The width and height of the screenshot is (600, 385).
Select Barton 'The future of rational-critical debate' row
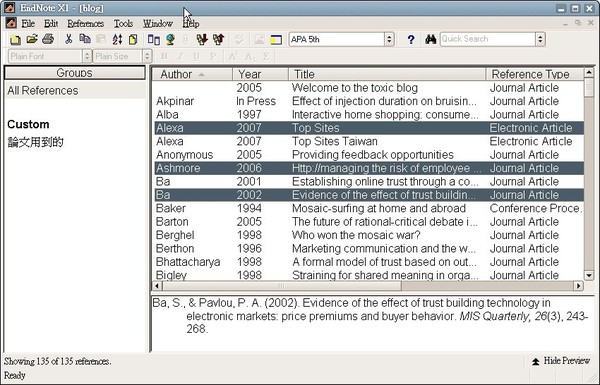coord(369,222)
